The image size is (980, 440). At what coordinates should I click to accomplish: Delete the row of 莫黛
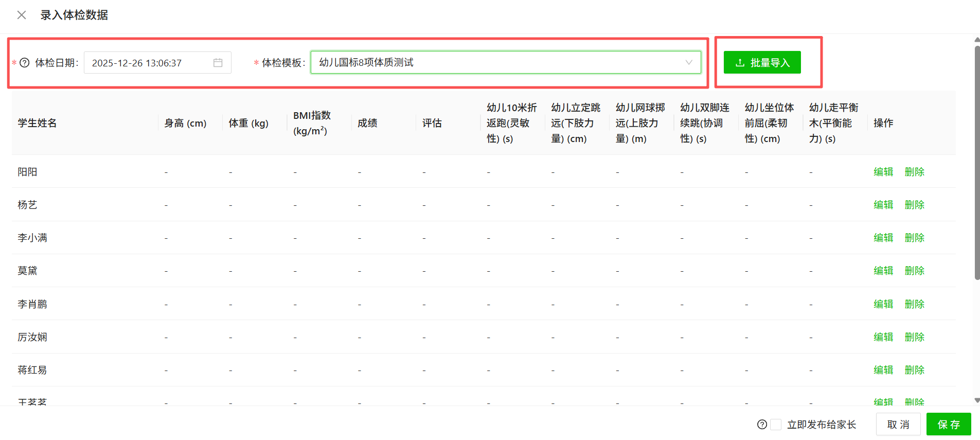click(914, 271)
